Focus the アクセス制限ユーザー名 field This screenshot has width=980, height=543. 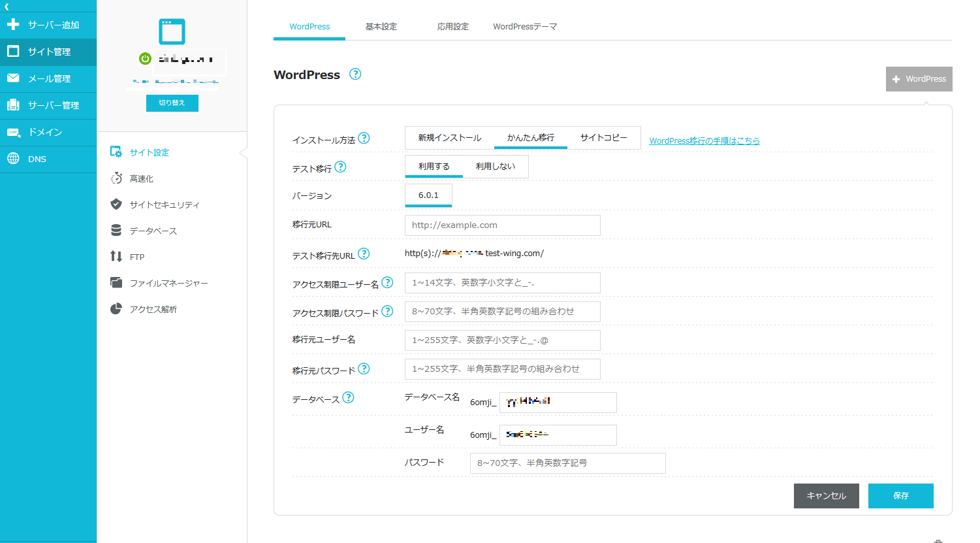coord(503,283)
